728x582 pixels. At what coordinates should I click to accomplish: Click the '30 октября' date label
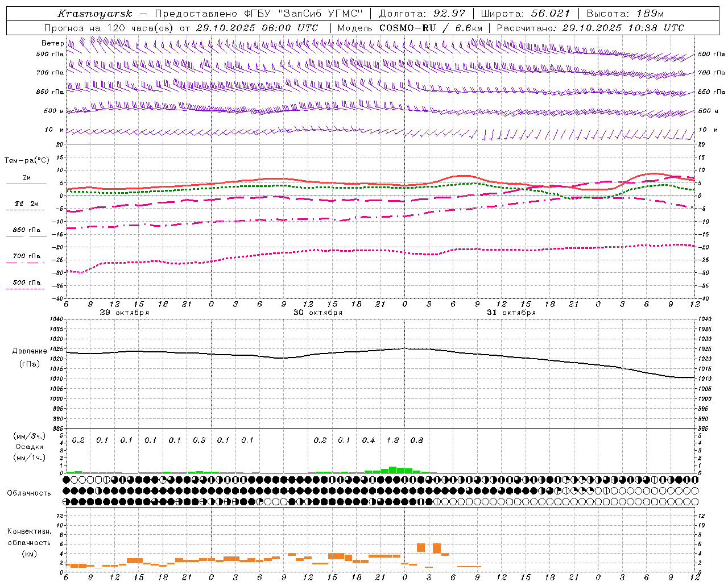tap(317, 313)
